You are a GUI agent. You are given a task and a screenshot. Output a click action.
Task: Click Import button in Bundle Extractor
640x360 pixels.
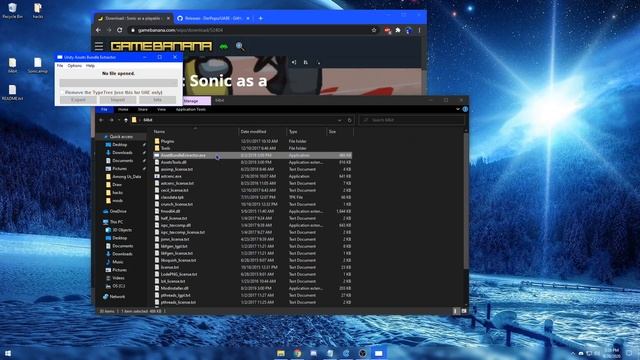tap(118, 100)
